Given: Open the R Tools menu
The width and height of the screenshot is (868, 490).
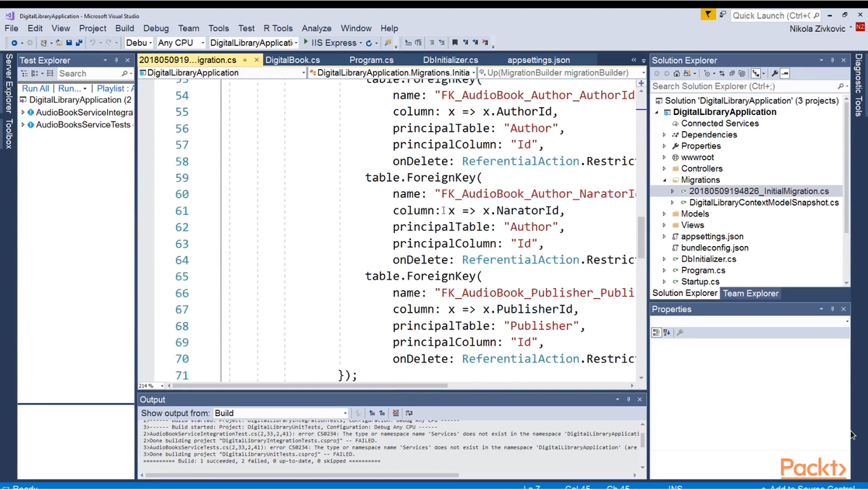Looking at the screenshot, I should pyautogui.click(x=278, y=28).
